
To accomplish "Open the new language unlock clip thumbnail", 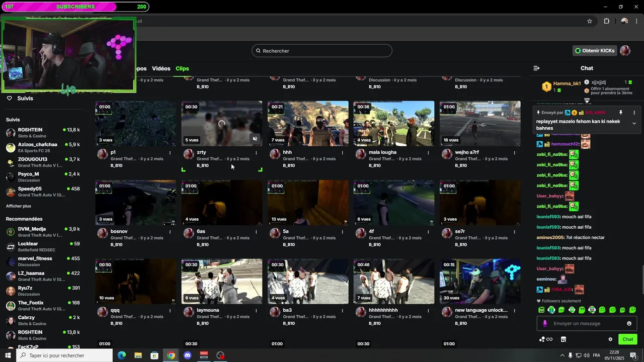I will [x=480, y=282].
